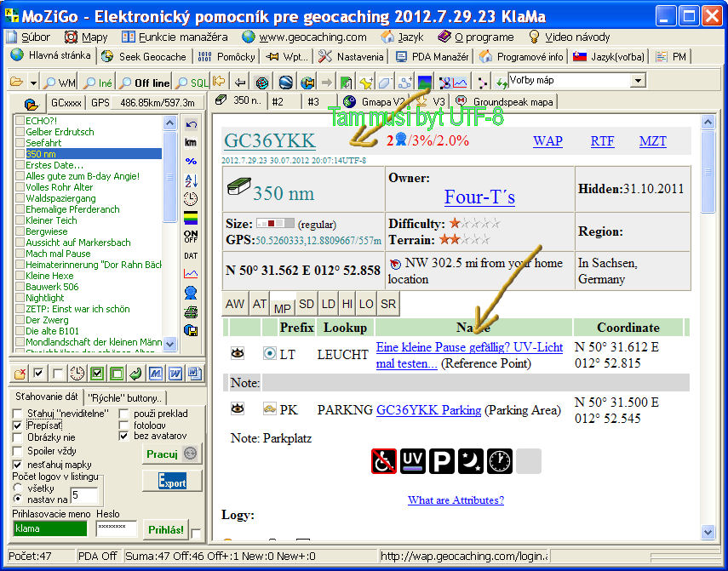Click the WM search button
The height and width of the screenshot is (571, 728).
tap(60, 83)
